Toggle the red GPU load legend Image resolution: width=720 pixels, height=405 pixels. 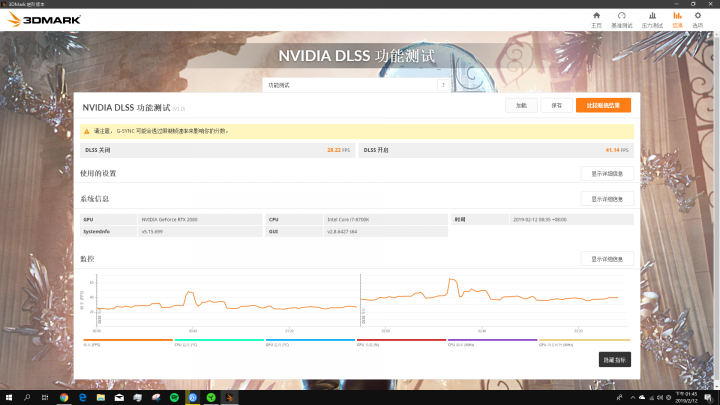pos(401,340)
